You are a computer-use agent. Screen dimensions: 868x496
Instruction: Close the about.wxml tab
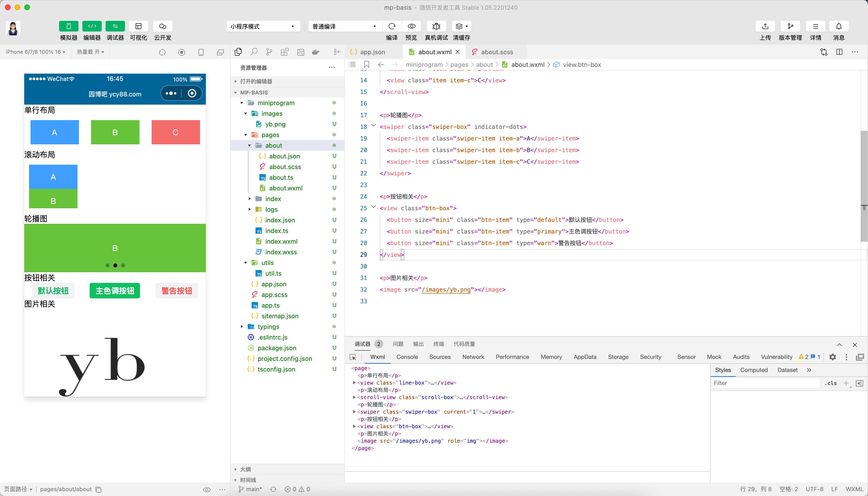click(458, 52)
